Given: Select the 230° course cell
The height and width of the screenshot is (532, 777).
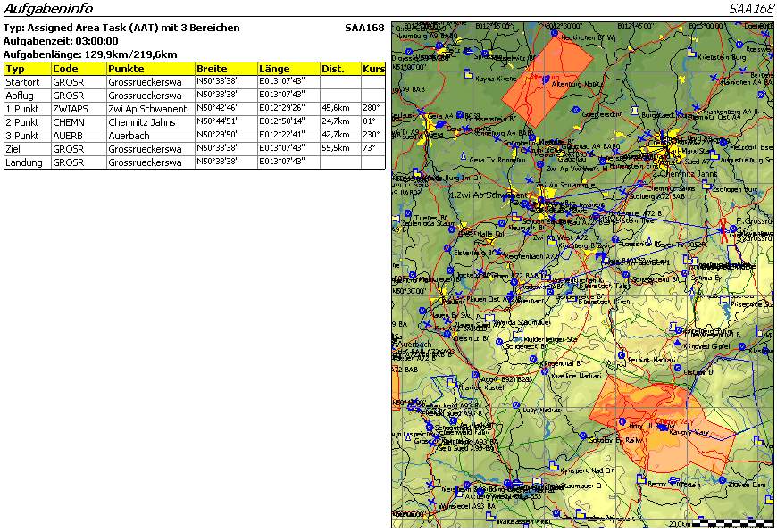Looking at the screenshot, I should tap(372, 135).
